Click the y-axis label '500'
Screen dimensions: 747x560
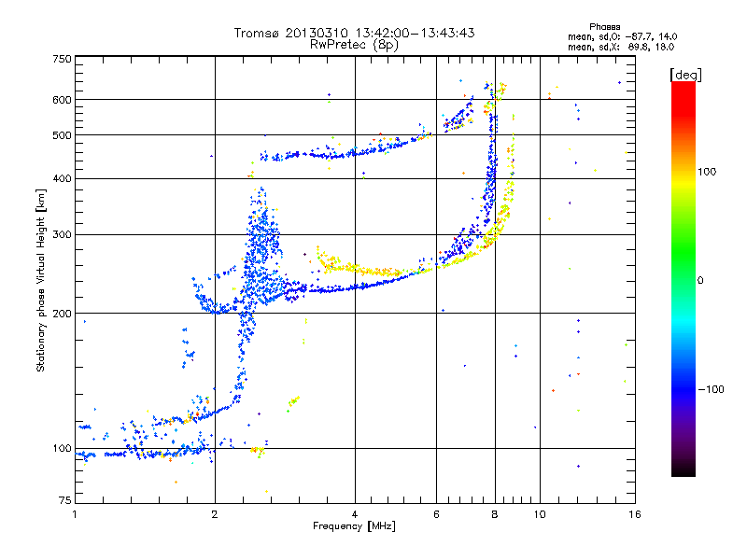[x=62, y=135]
